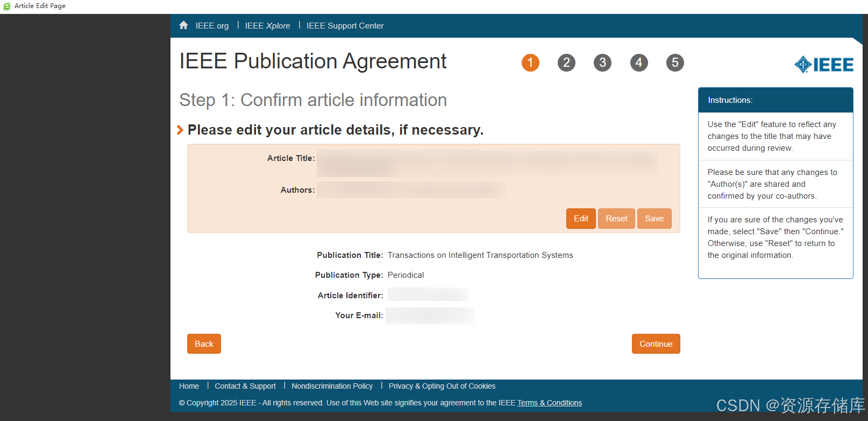Go Back to the previous page
Screen dimensions: 868x421
coord(204,344)
